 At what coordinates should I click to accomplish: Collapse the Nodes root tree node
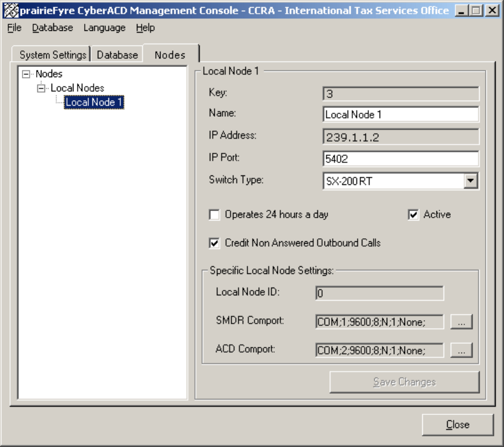(x=26, y=74)
